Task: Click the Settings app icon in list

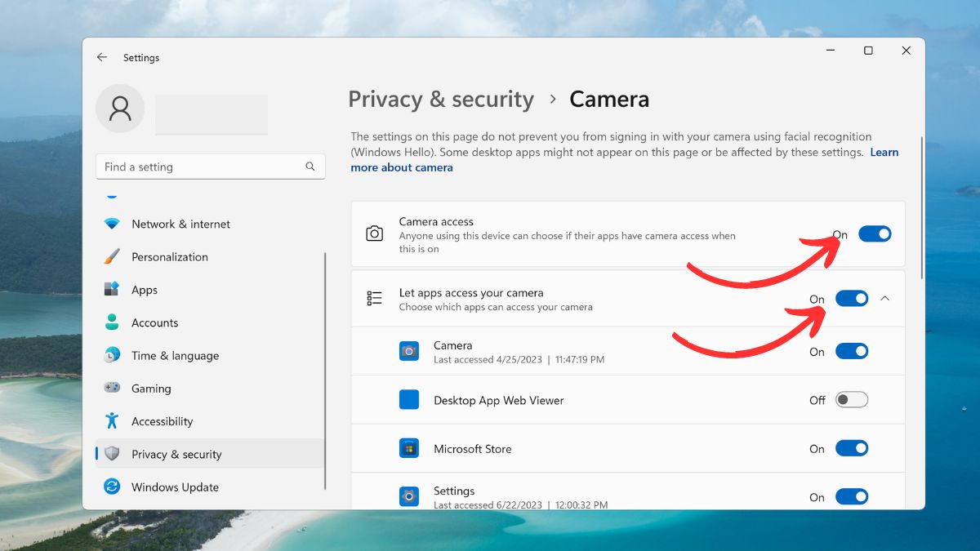Action: point(409,496)
